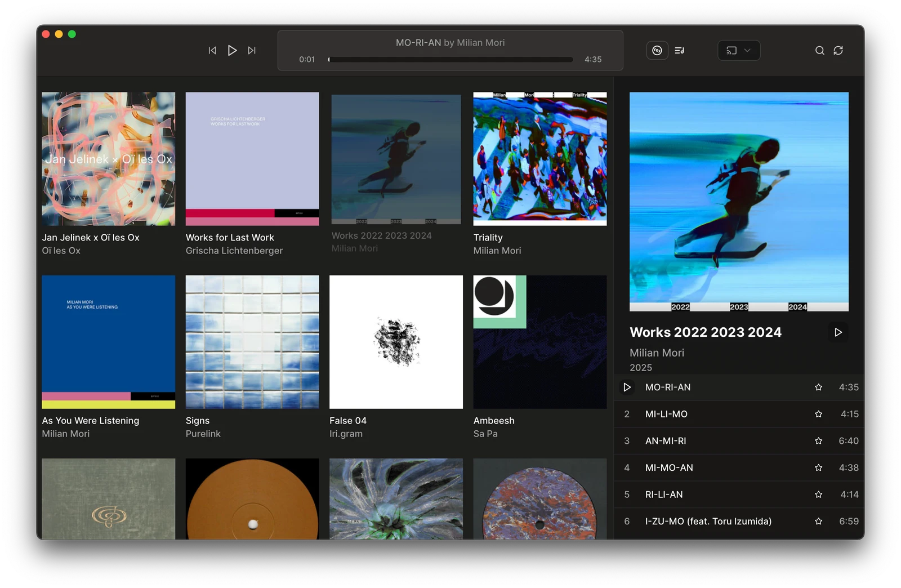Select I-ZU-MO feat. Toru Izumida track
Screen dimensions: 901x588
[708, 522]
